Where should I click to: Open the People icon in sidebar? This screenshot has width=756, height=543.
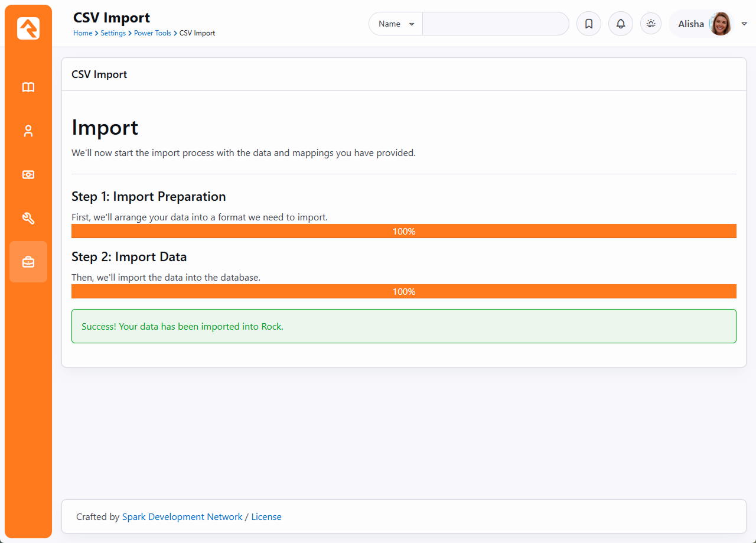coord(28,131)
